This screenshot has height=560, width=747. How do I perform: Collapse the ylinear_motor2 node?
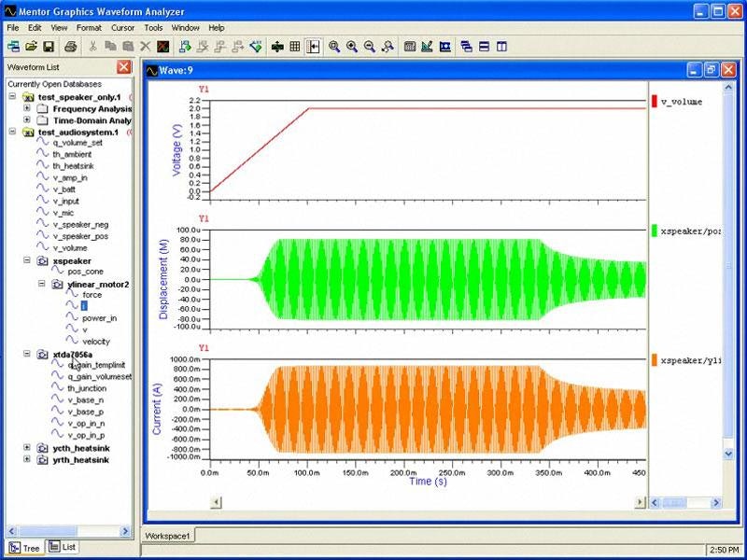42,284
